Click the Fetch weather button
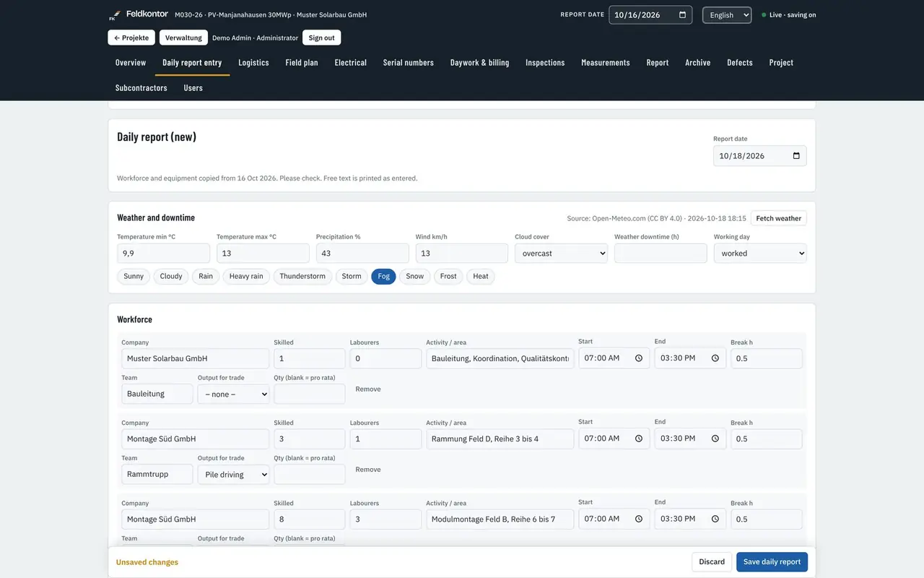 (x=778, y=218)
